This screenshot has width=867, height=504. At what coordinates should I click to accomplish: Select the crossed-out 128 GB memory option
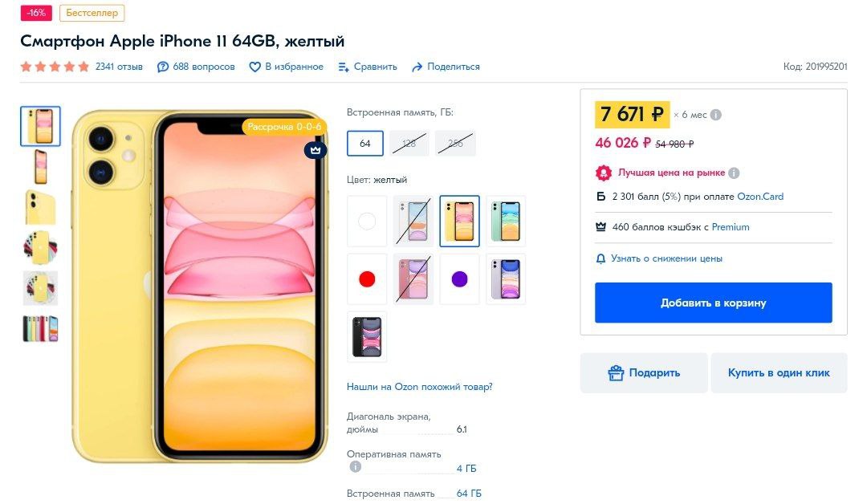click(x=409, y=144)
